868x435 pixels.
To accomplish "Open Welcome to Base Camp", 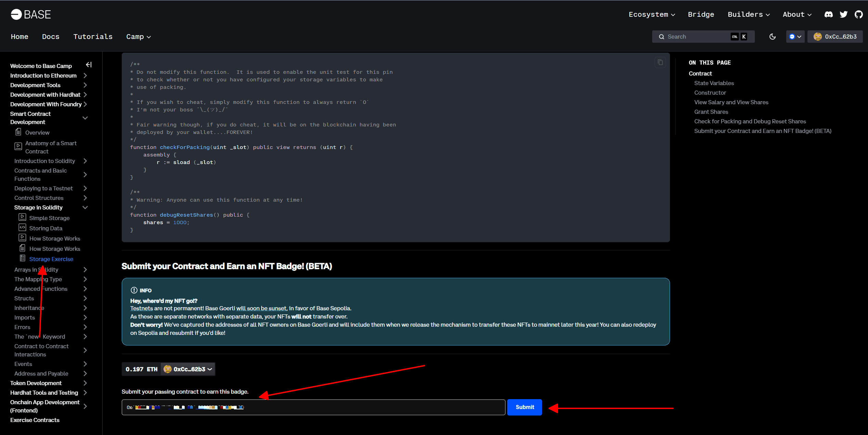I will tap(41, 66).
